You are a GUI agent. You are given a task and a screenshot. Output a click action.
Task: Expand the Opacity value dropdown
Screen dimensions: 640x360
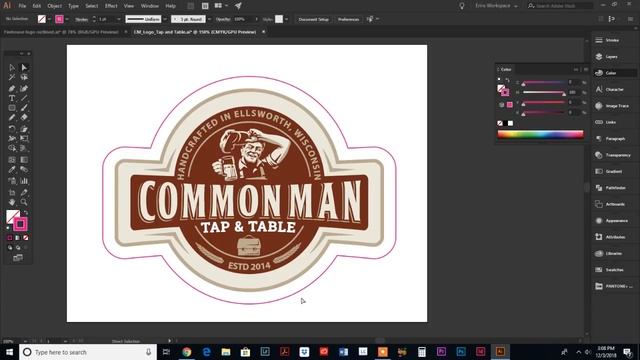pos(256,19)
